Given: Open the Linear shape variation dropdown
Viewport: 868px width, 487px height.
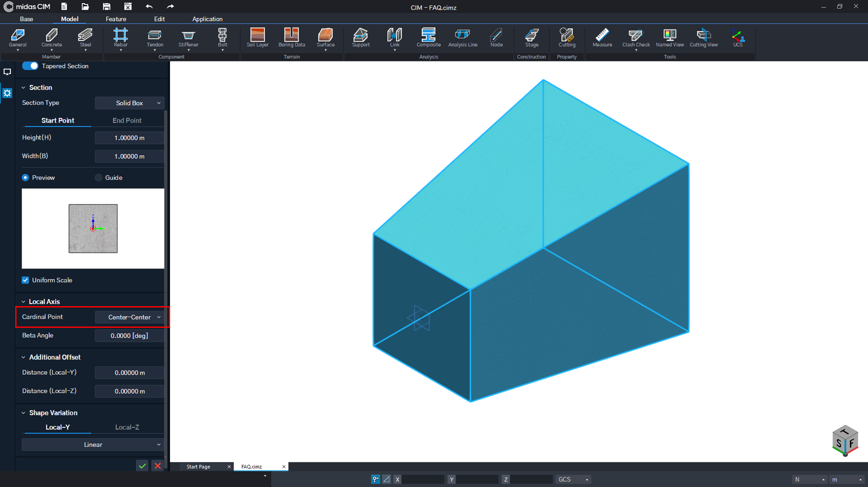Looking at the screenshot, I should tap(93, 445).
